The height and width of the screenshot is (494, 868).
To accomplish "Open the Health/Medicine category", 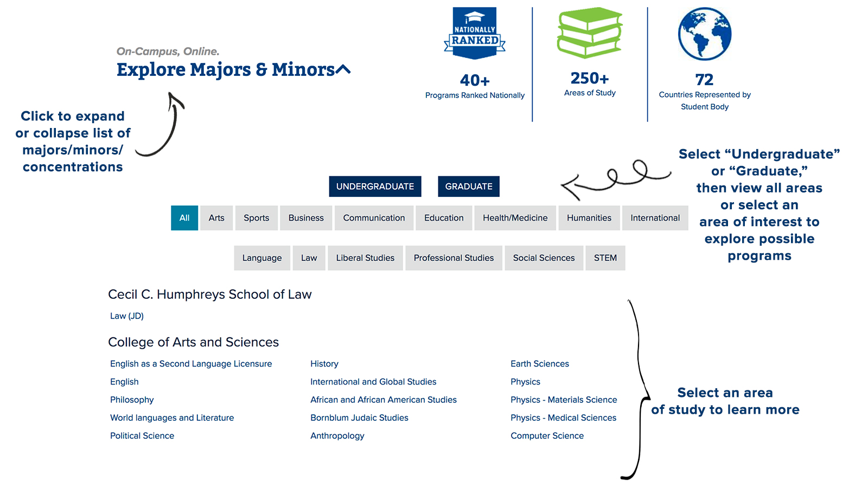I will pos(515,217).
